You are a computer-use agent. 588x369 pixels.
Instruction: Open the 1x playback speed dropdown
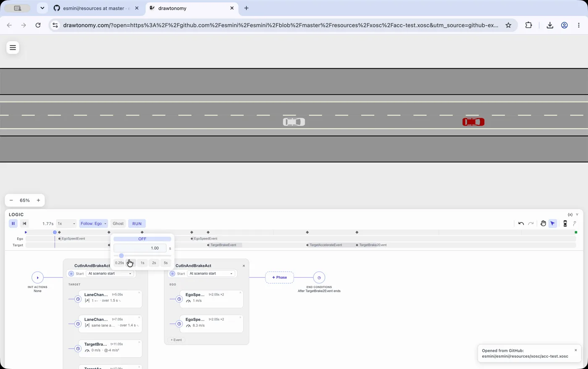point(66,224)
